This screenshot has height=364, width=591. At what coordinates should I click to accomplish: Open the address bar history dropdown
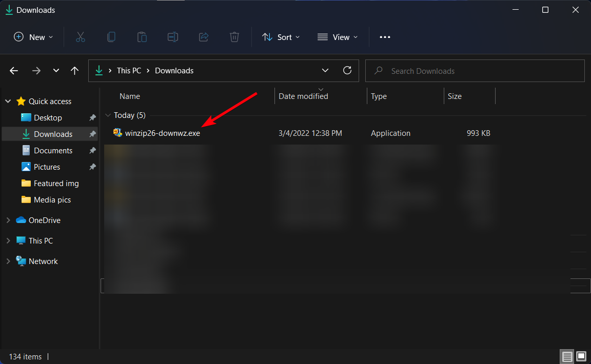[x=325, y=71]
